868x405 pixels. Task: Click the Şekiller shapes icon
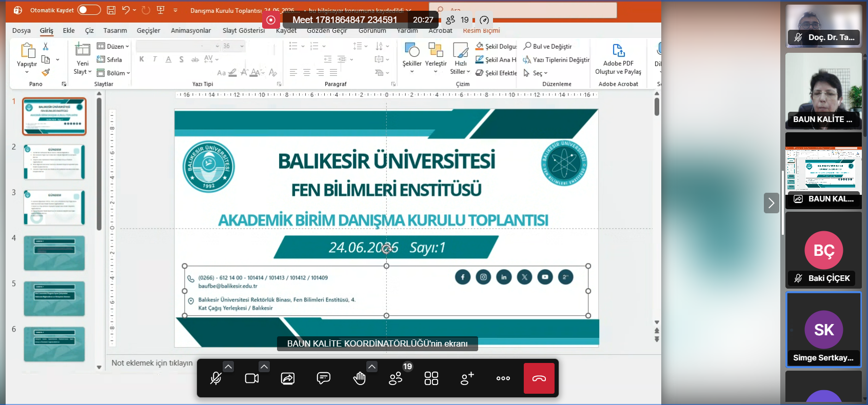point(412,50)
